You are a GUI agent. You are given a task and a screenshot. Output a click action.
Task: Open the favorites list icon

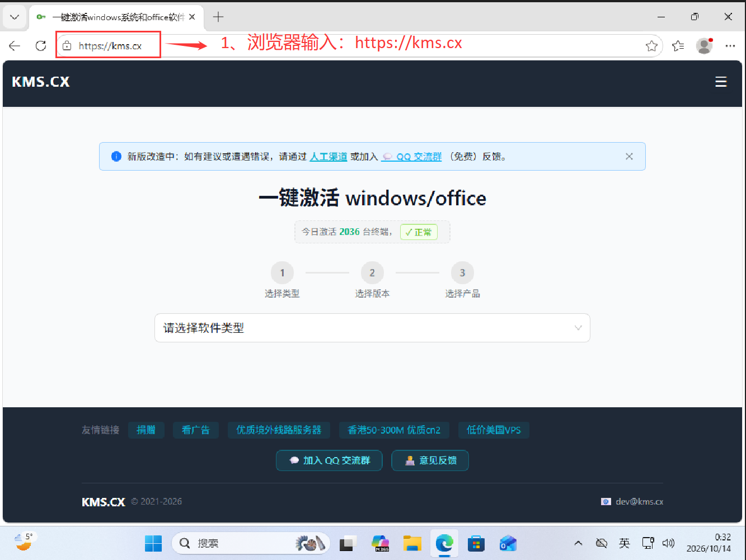[x=678, y=46]
